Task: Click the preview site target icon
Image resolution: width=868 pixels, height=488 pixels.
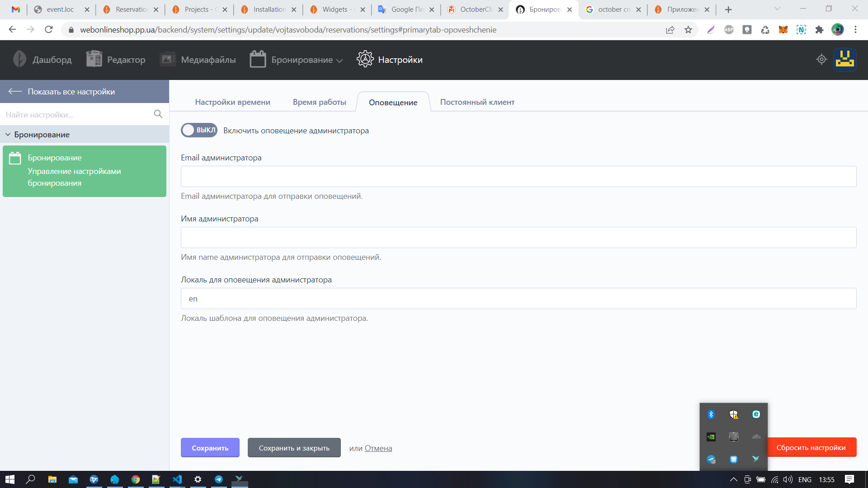Action: pos(821,60)
